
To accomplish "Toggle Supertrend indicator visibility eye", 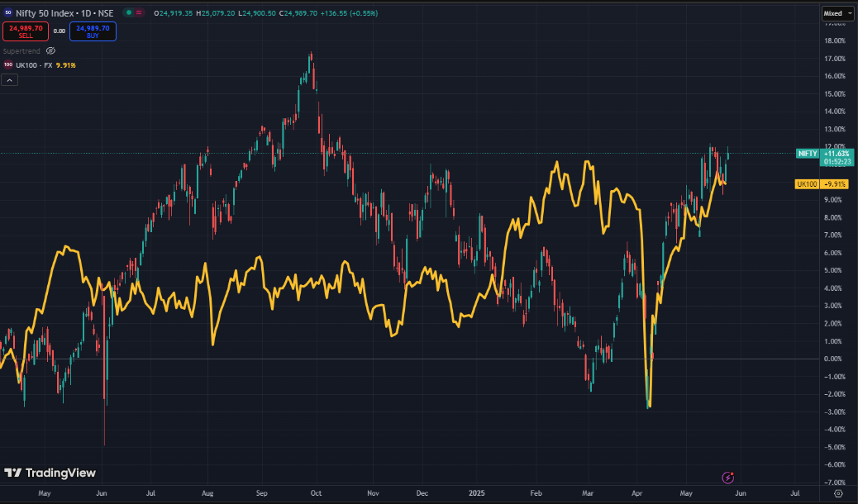I will 50,51.
